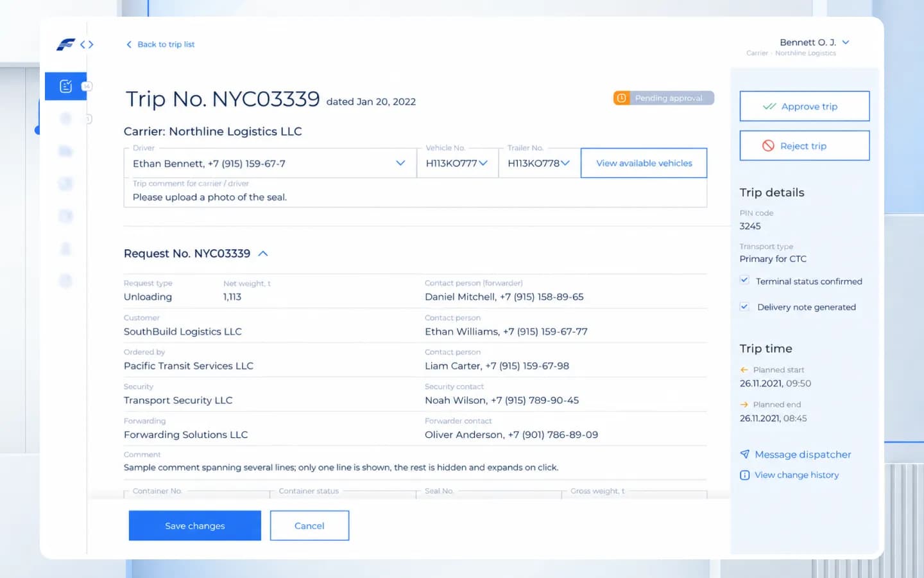Click Forwarding Solutions LLC
Image resolution: width=924 pixels, height=578 pixels.
(186, 435)
